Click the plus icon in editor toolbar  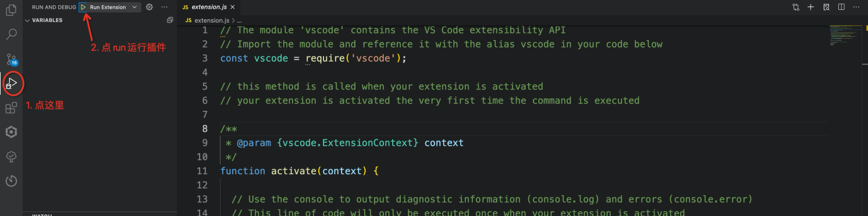[811, 7]
